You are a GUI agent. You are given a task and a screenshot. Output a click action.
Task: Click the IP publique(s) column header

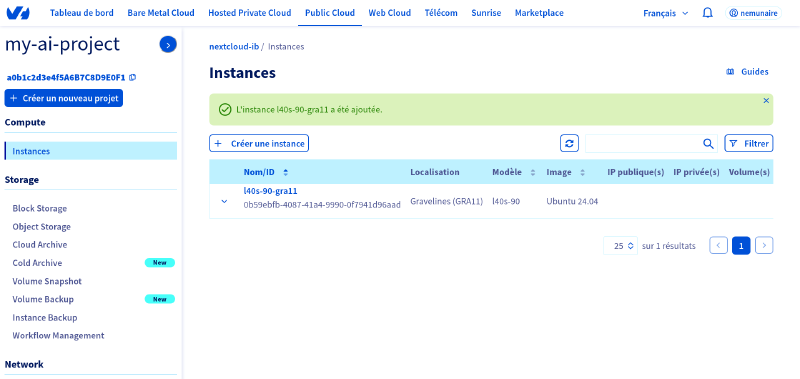636,172
